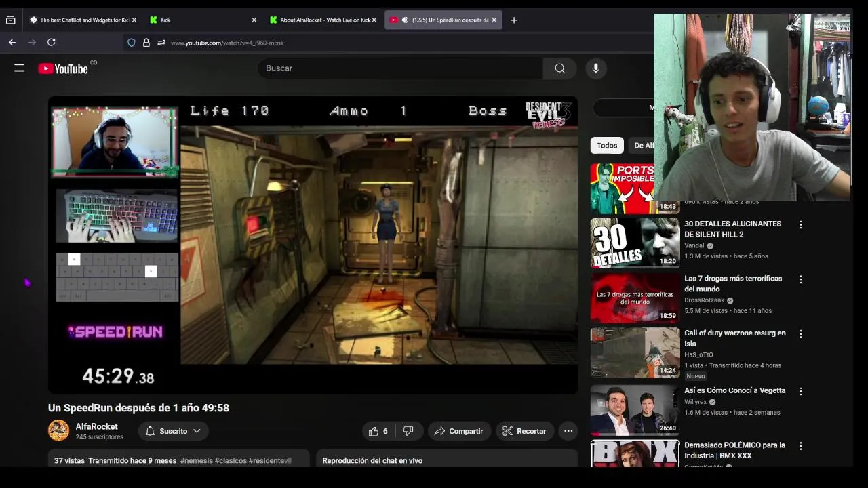
Task: Open HaS_oTtO channel name
Action: [x=698, y=354]
